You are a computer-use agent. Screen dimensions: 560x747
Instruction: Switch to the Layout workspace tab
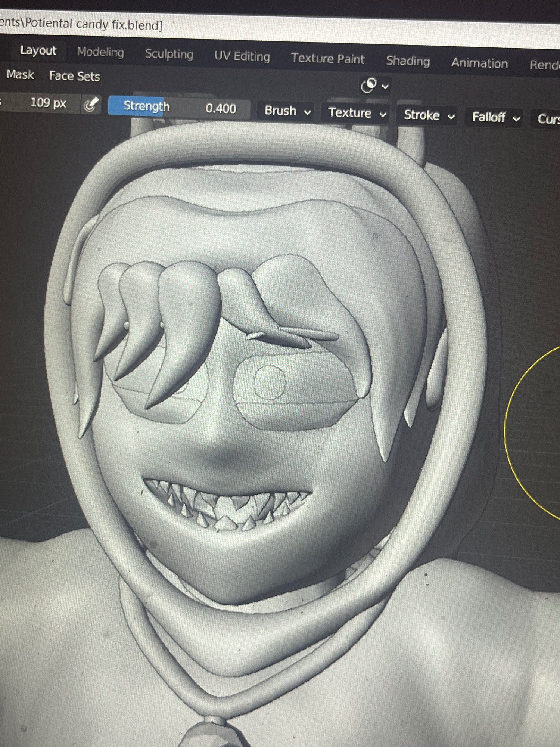point(38,50)
